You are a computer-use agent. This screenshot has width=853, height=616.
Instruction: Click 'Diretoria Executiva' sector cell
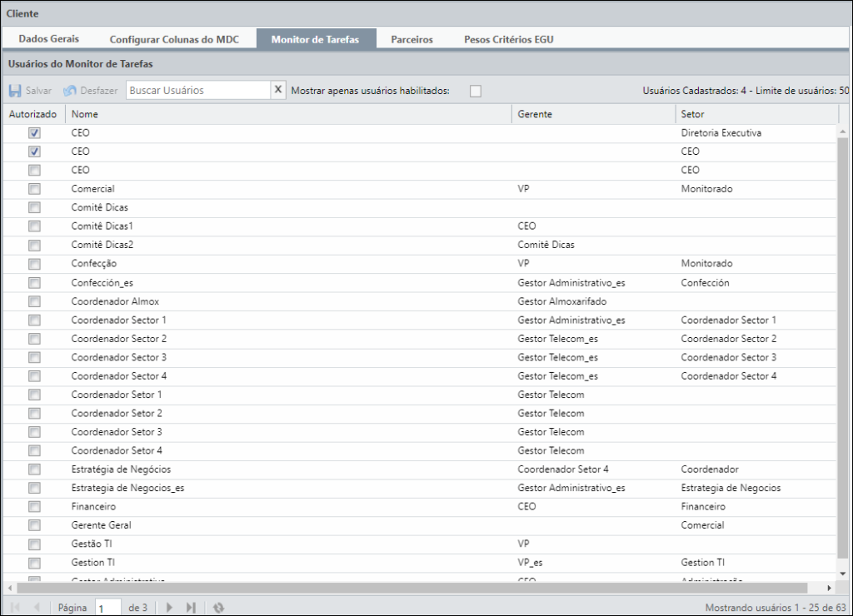click(x=721, y=132)
